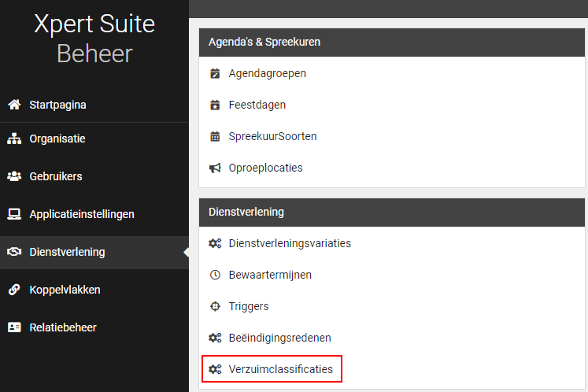Viewport: 588px width, 392px height.
Task: Open the Beëindigingsredenen link
Action: (279, 338)
